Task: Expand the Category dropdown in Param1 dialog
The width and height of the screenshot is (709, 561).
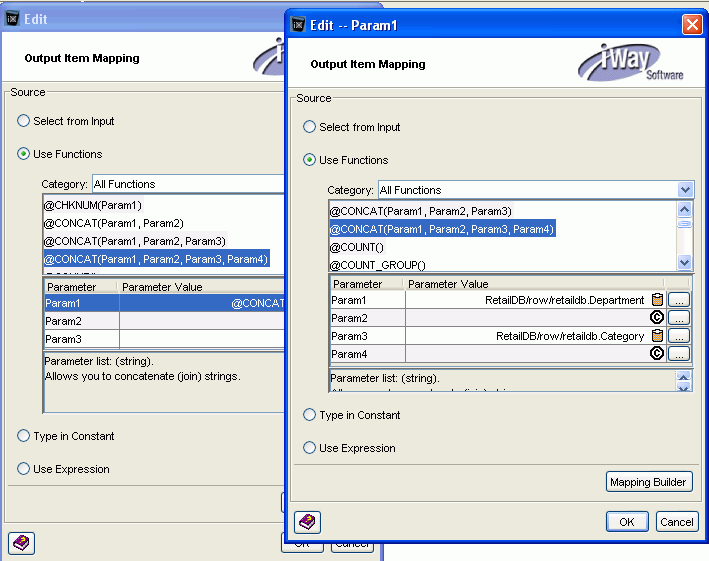Action: pos(685,190)
